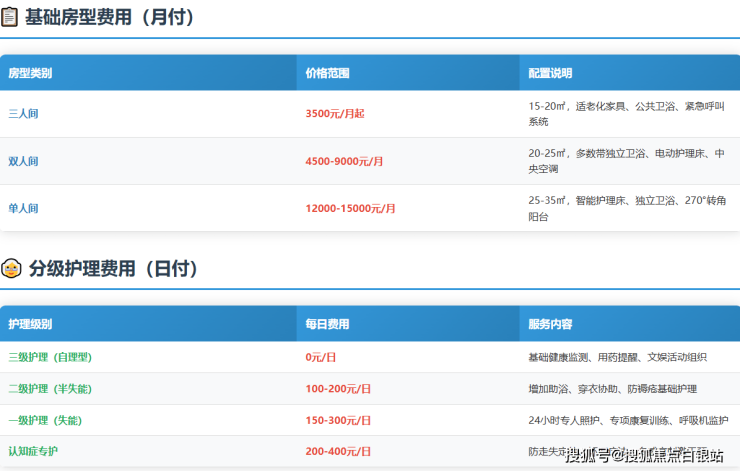Select the 三人间 room type cell
This screenshot has height=471, width=740.
click(x=23, y=114)
